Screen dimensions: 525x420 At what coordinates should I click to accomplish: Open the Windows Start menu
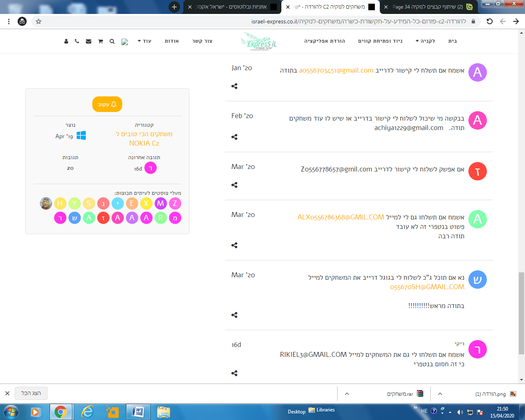[x=11, y=412]
